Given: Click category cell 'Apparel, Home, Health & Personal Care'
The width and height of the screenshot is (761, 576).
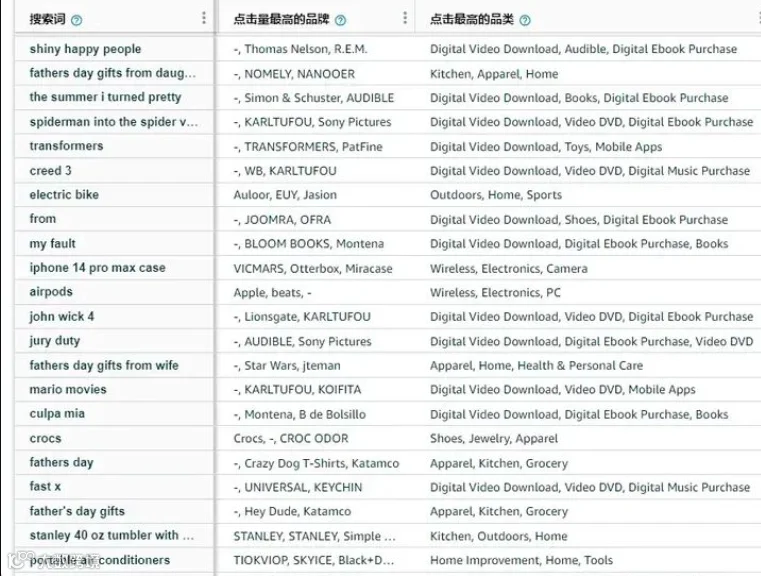Looking at the screenshot, I should coord(536,366).
